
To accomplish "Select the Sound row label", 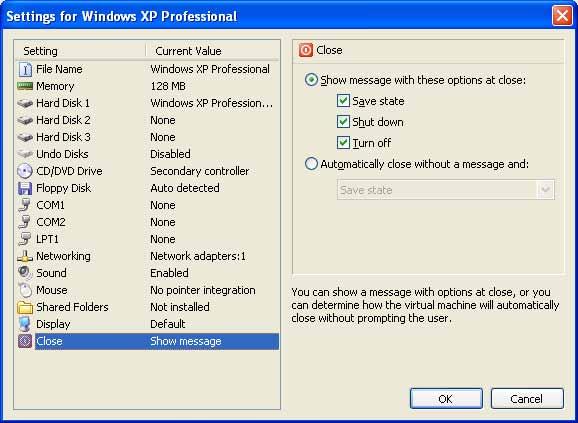I will [x=51, y=273].
